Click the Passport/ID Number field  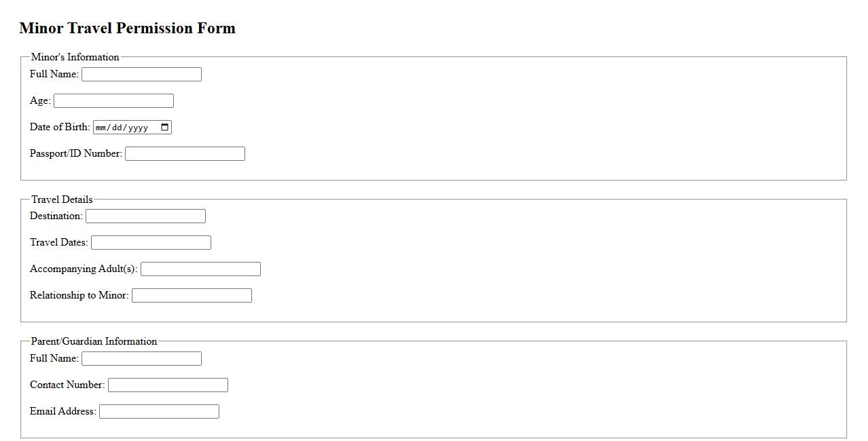(x=185, y=153)
